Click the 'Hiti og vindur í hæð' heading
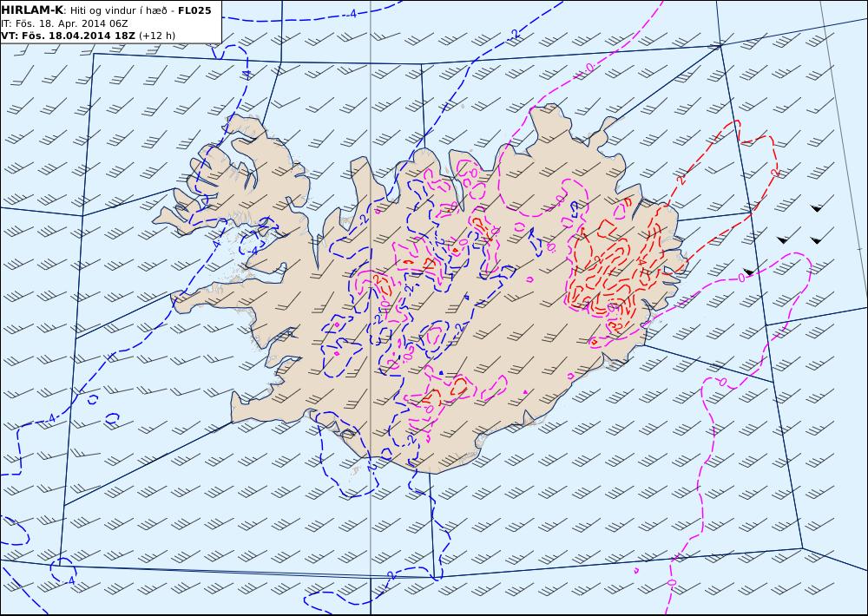The image size is (868, 616). (x=118, y=11)
